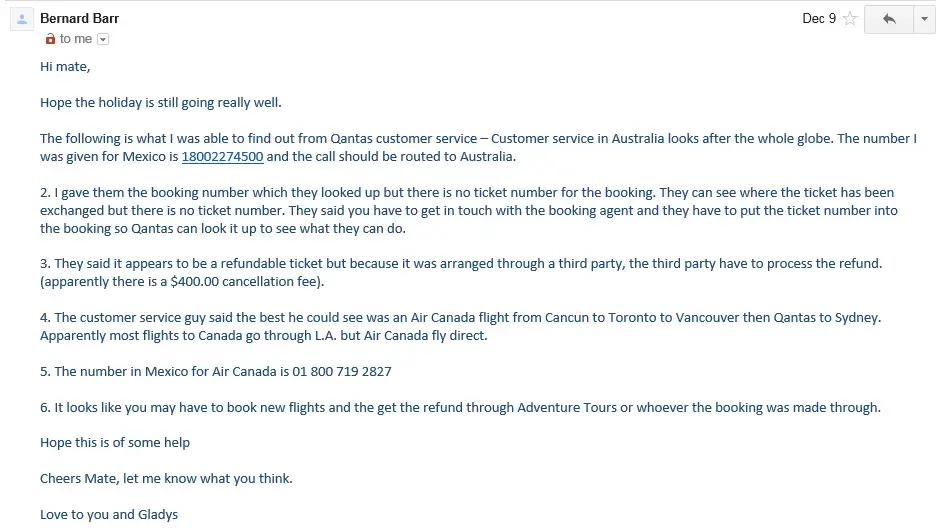Expand the 'to me' recipient details arrow
This screenshot has height=531, width=952.
103,40
